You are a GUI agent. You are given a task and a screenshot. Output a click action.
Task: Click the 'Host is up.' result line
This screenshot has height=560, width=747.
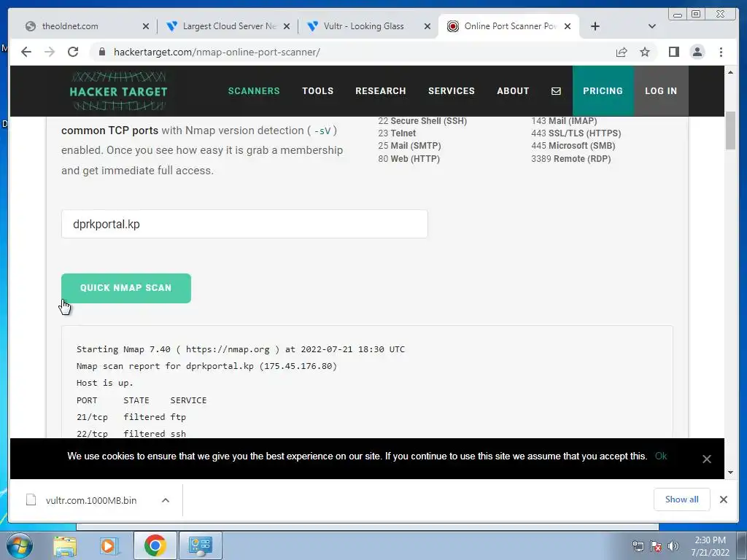pyautogui.click(x=105, y=383)
